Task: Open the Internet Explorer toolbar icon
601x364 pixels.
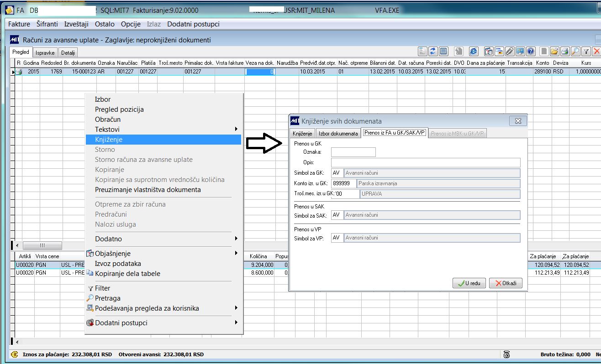Action: (474, 51)
